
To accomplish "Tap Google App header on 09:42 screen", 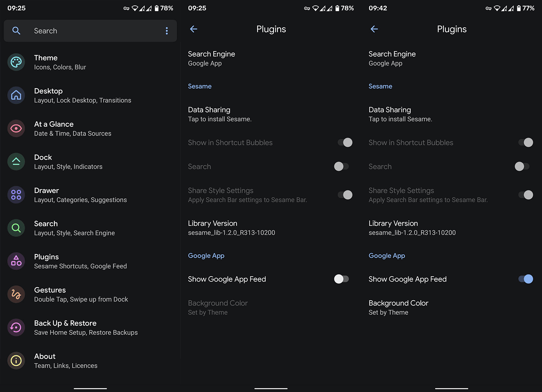I will tap(387, 256).
